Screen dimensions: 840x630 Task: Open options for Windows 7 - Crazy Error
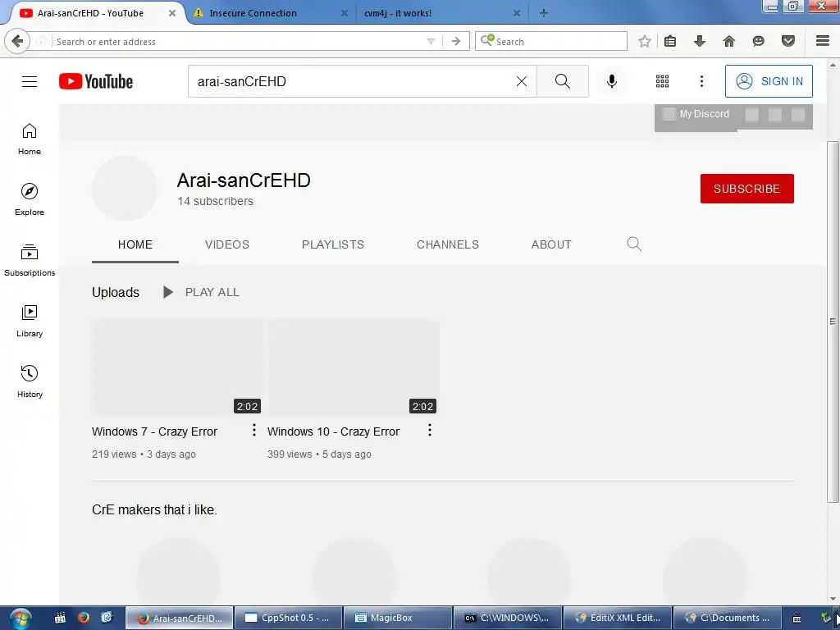[x=254, y=430]
